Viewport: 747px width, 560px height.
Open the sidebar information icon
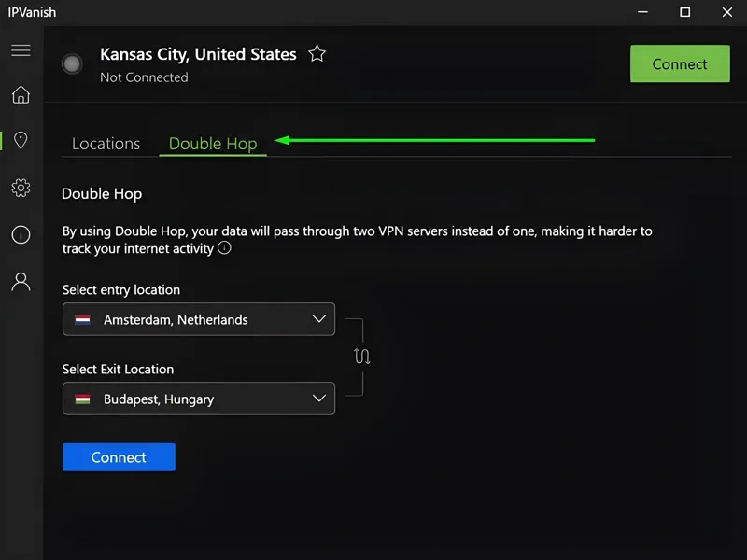pos(21,235)
